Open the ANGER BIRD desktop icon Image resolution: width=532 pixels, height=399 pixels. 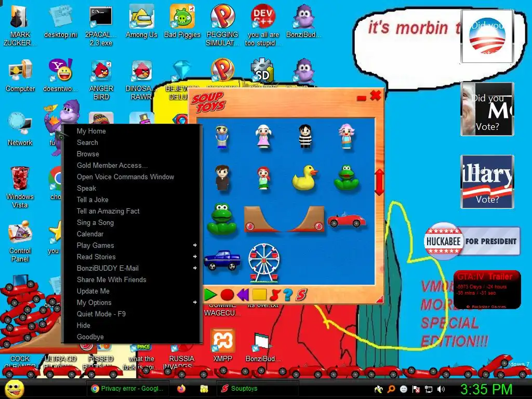(101, 79)
